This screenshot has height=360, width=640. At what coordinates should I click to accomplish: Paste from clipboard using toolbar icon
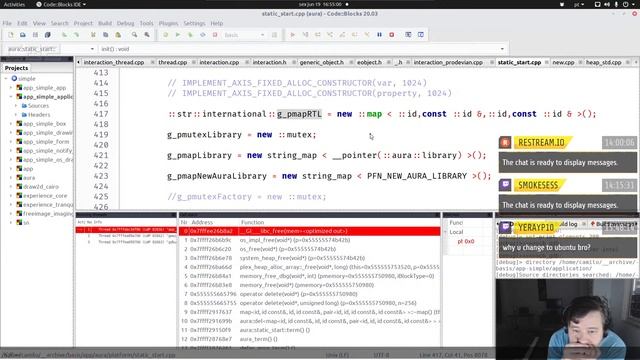pyautogui.click(x=118, y=35)
